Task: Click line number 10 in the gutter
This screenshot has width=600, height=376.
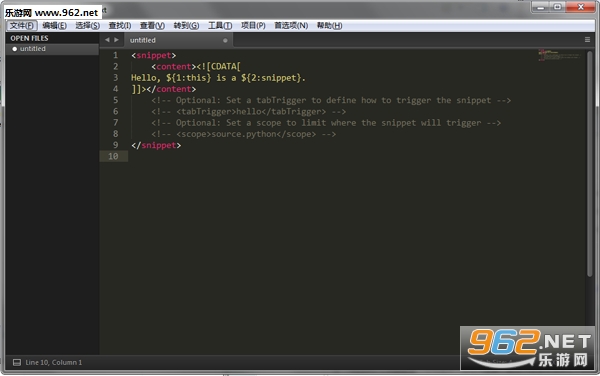Action: (113, 156)
